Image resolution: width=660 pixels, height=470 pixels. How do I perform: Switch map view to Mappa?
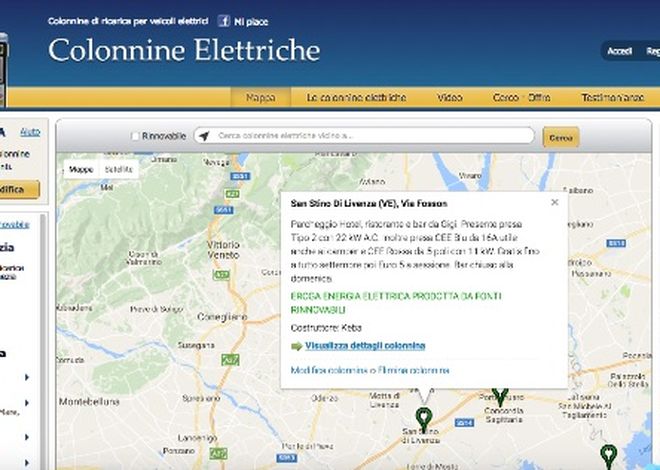(x=81, y=170)
